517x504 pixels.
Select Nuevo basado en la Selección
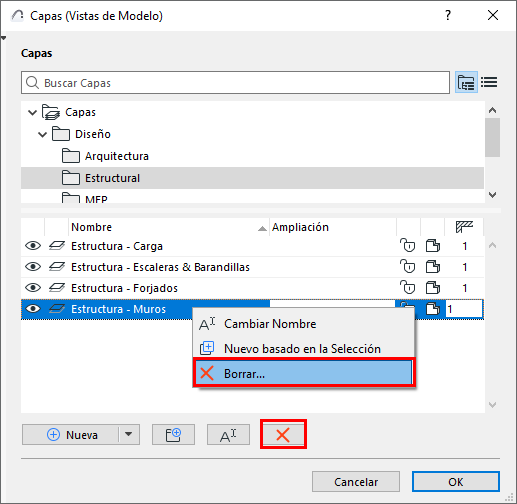[303, 349]
